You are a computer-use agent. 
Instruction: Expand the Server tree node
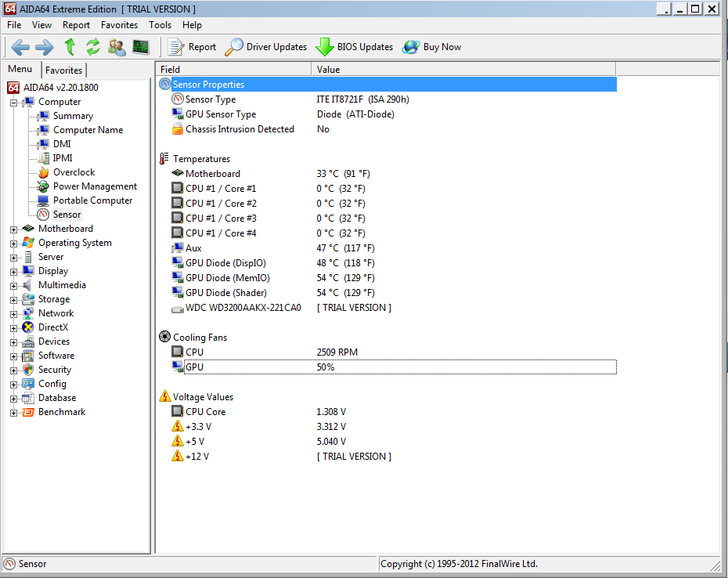click(14, 258)
